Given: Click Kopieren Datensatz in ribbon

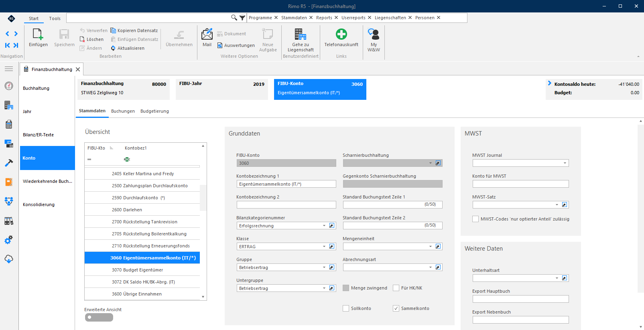Looking at the screenshot, I should [134, 30].
